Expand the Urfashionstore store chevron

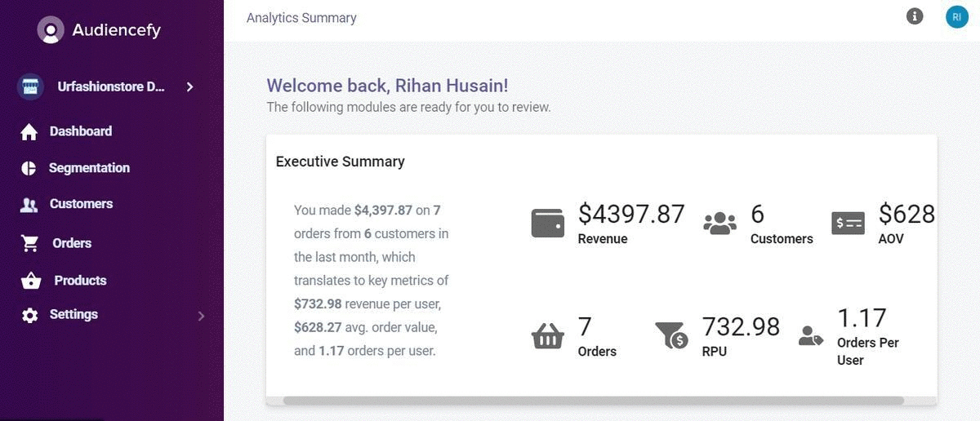tap(189, 86)
